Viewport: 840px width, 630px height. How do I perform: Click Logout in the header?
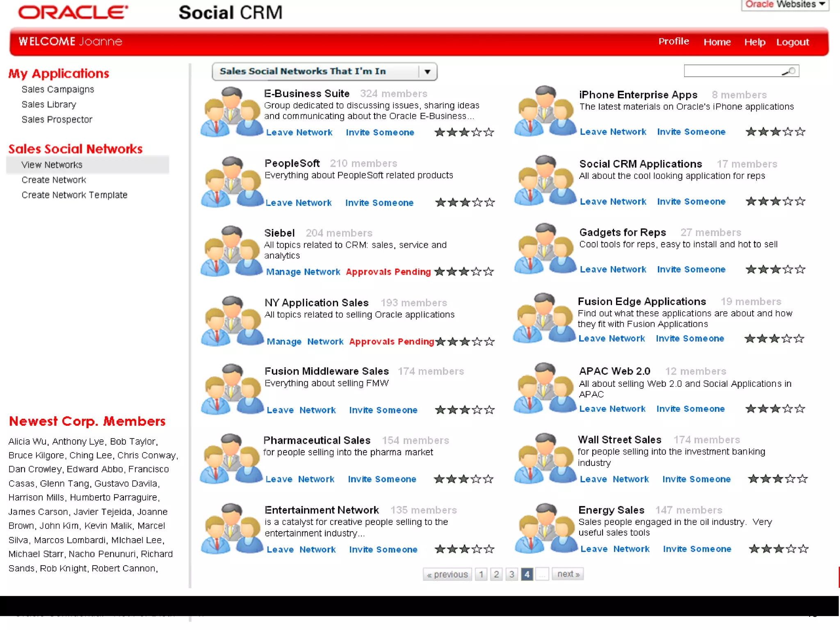coord(792,42)
